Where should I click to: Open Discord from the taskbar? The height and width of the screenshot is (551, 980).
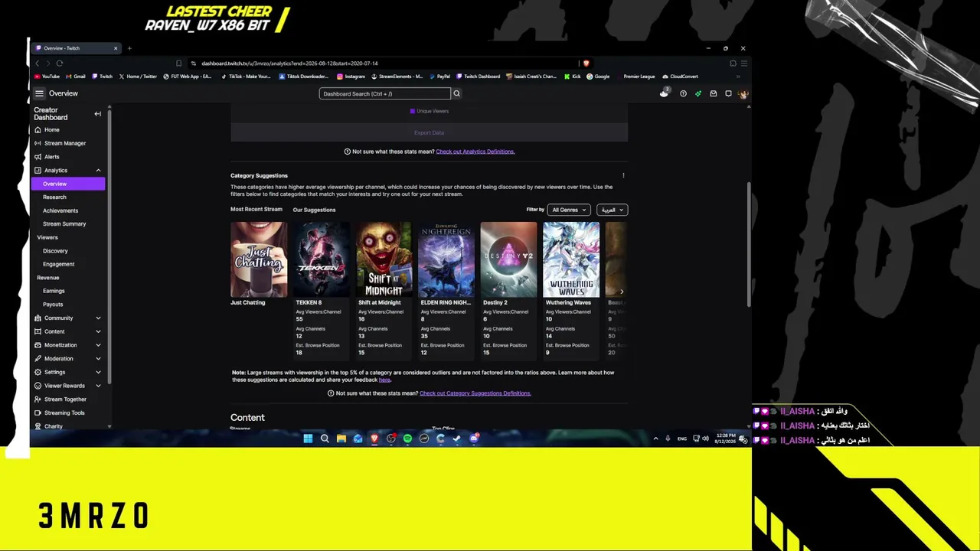tap(474, 439)
